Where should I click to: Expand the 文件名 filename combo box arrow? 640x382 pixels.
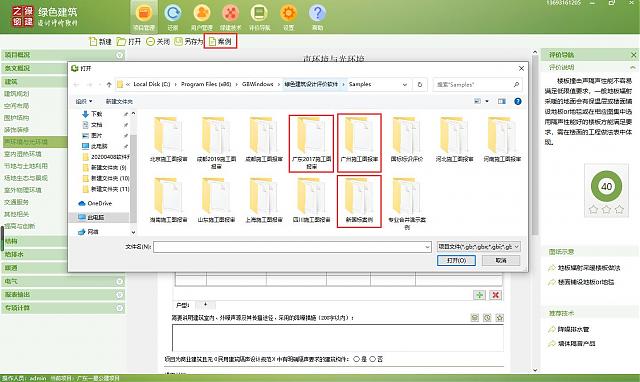(427, 247)
